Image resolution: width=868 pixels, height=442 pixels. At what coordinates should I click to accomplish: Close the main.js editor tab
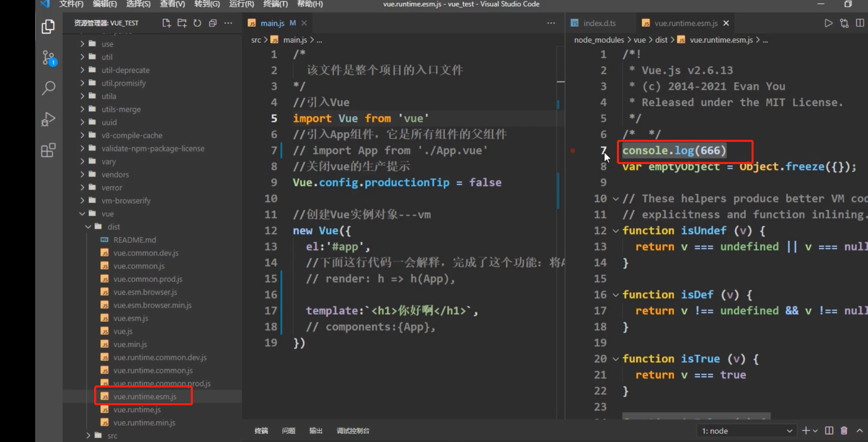pyautogui.click(x=304, y=23)
